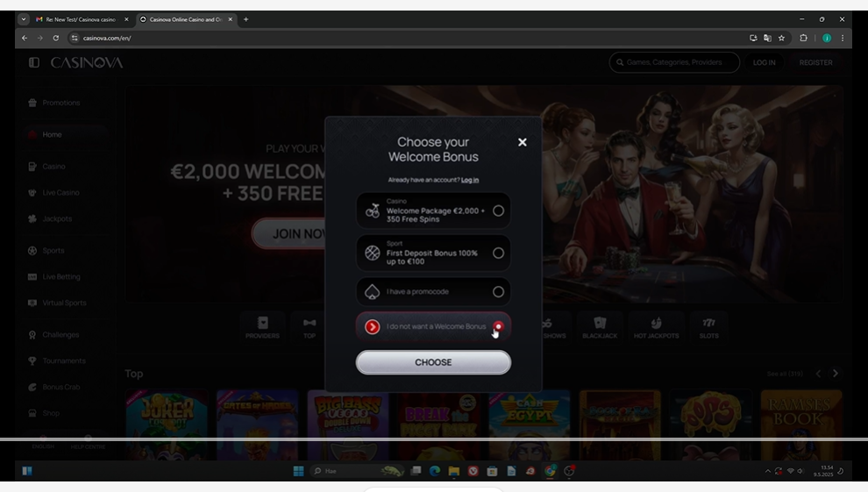Open the Gates of Hades game thumbnail
Screen dimensions: 868x492
pos(258,424)
